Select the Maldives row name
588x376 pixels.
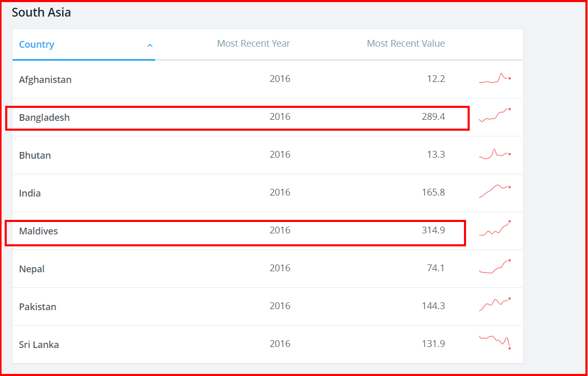coord(38,231)
